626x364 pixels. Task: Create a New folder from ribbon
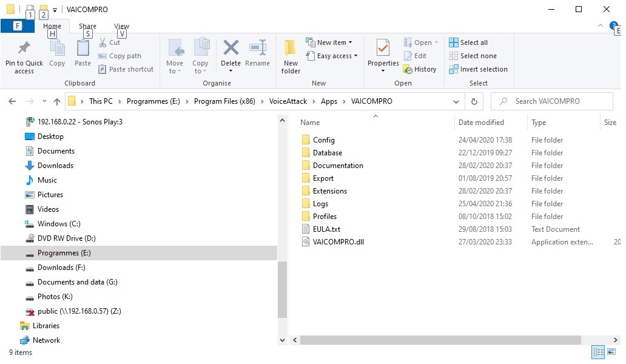(291, 57)
